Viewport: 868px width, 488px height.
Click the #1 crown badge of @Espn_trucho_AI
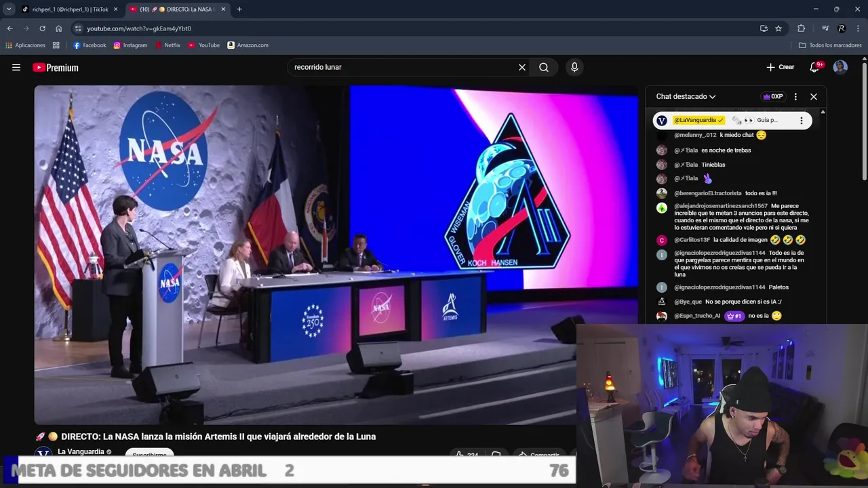(734, 316)
